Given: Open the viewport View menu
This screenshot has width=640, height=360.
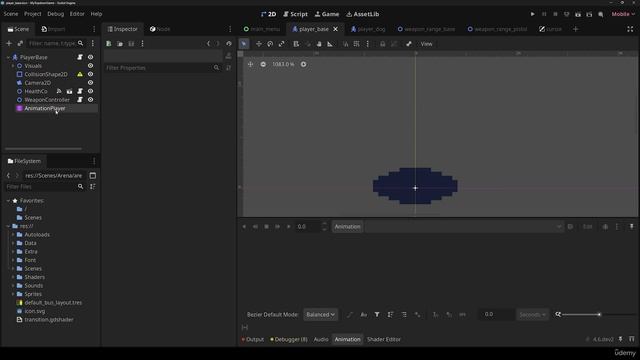Looking at the screenshot, I should point(427,44).
